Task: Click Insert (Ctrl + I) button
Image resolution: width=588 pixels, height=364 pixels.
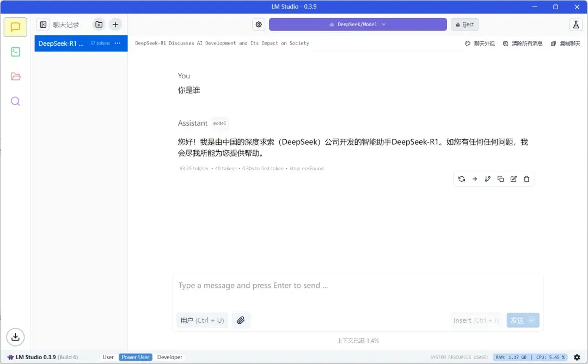Action: [x=476, y=320]
